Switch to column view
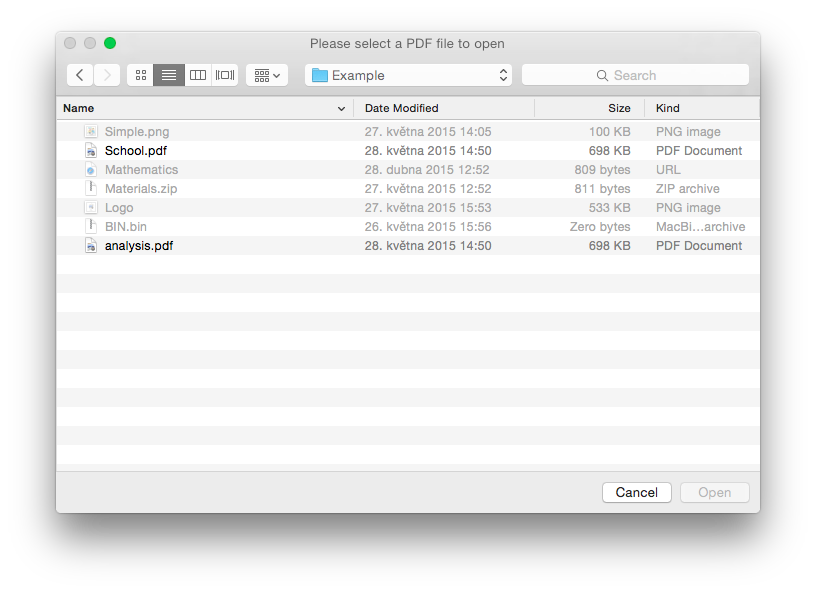 click(197, 74)
